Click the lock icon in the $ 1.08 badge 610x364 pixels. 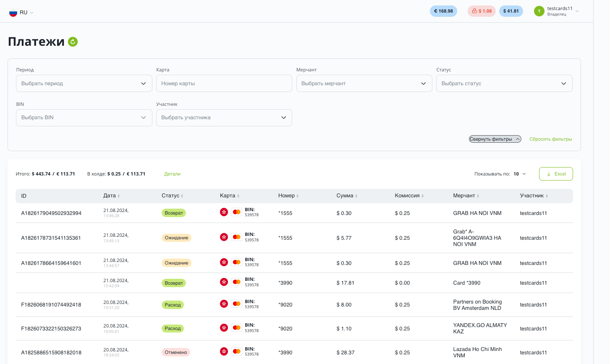474,11
